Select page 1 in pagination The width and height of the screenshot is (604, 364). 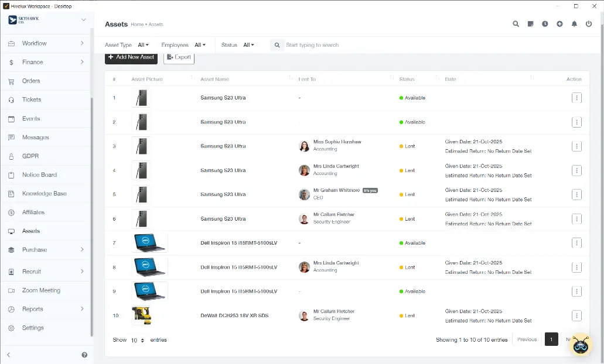click(551, 339)
